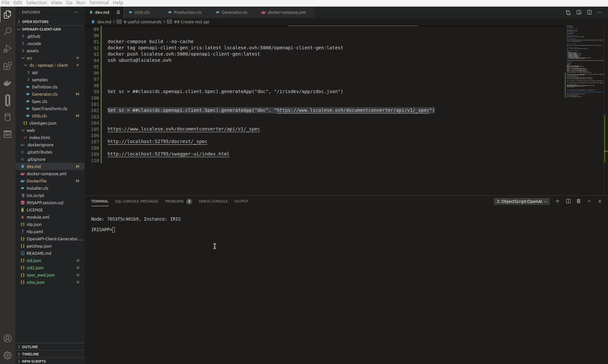Expand the .github folder

point(33,36)
